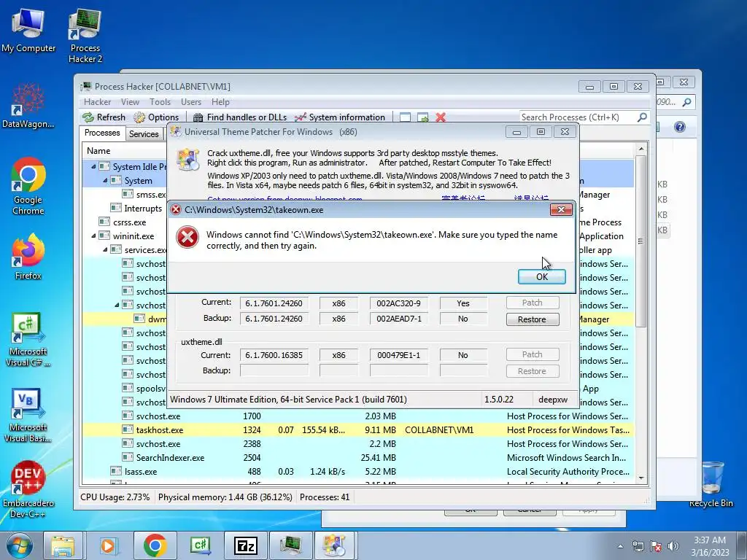Open the View menu
This screenshot has height=560, width=747.
click(x=130, y=102)
